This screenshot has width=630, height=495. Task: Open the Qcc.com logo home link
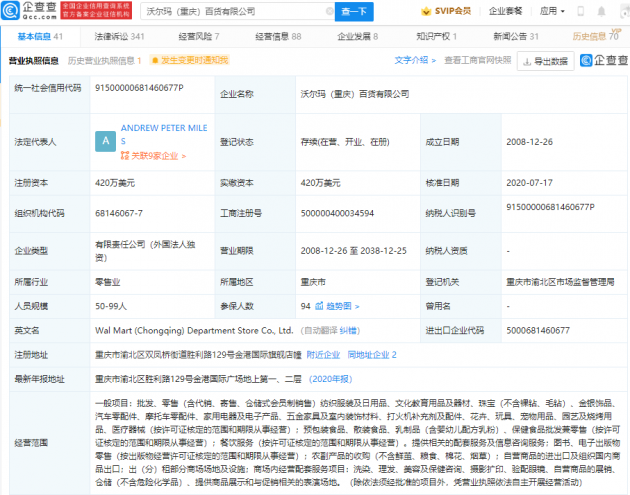29,11
